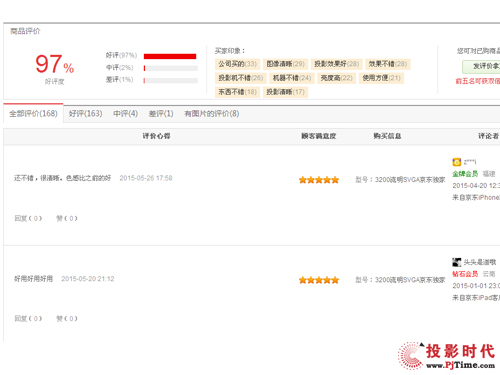This screenshot has width=500, height=375.
Task: Click the 购买信息 column header
Action: click(x=387, y=136)
